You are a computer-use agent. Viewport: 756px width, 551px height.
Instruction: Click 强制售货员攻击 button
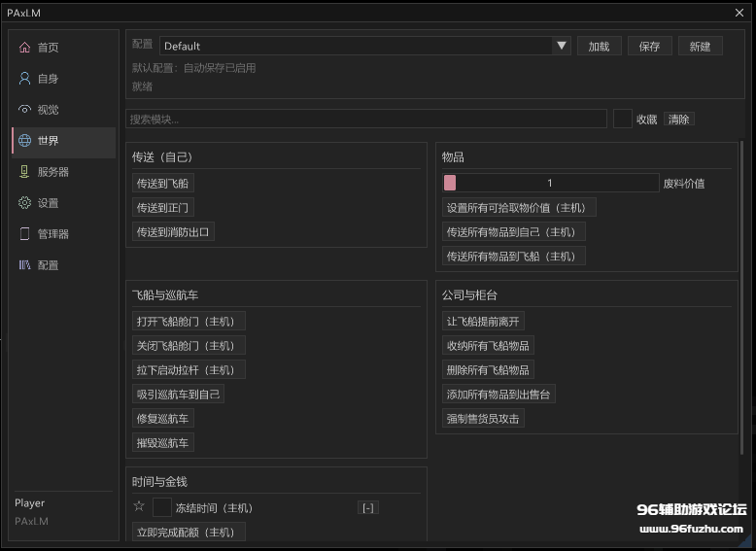pyautogui.click(x=483, y=419)
